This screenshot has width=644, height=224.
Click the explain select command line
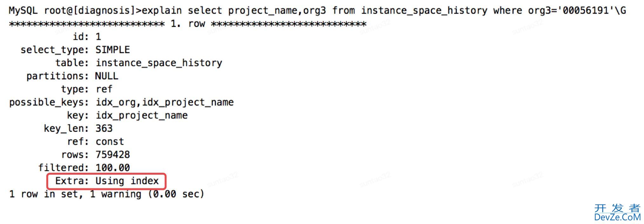[x=384, y=11]
